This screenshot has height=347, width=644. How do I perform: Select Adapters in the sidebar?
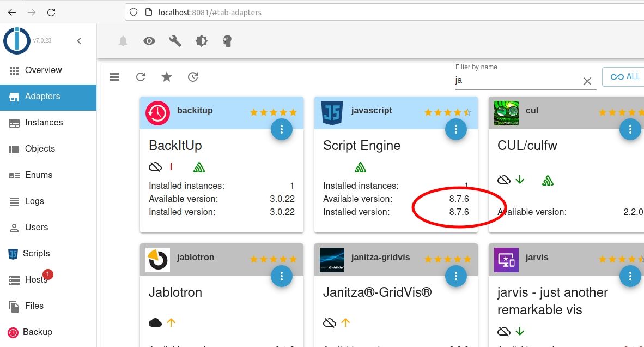tap(48, 97)
